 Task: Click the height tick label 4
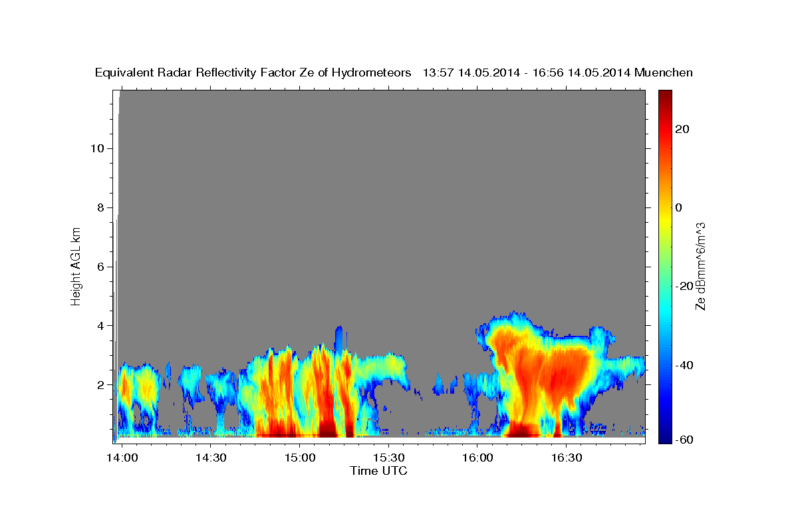(101, 326)
